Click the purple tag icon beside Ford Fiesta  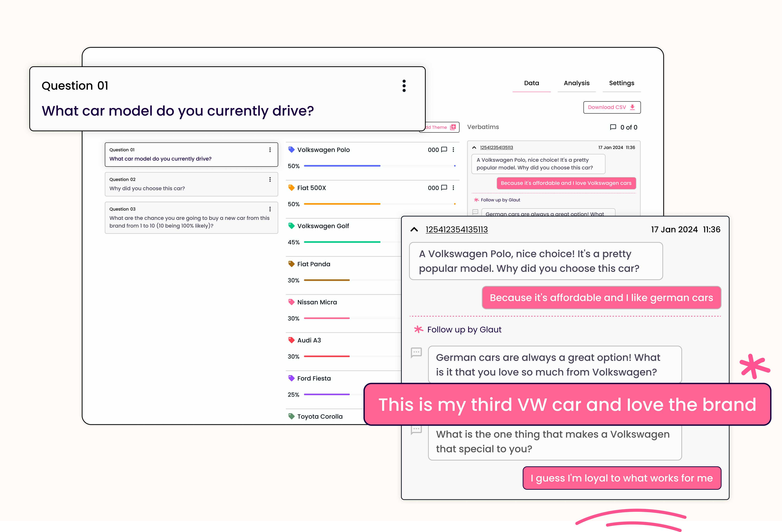[x=291, y=378]
